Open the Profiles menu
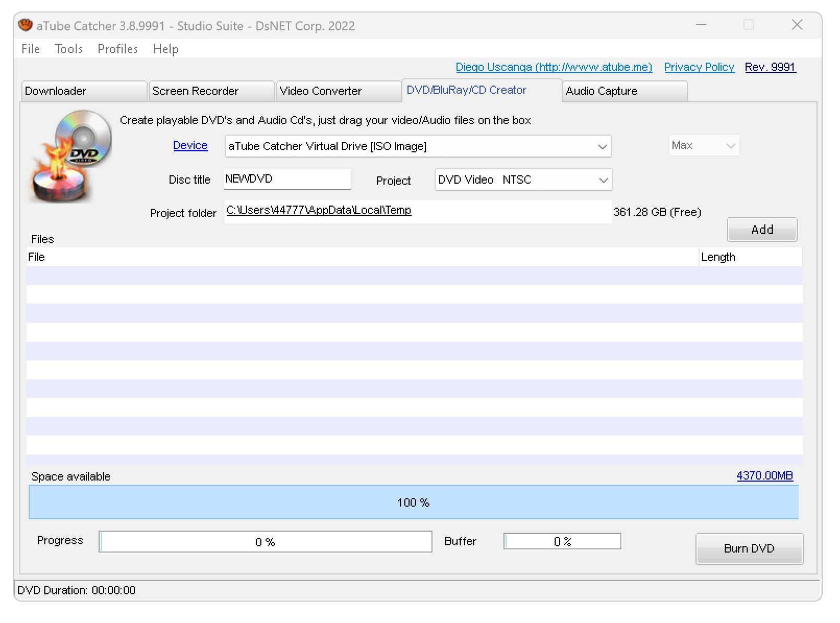The height and width of the screenshot is (623, 840). (x=118, y=49)
